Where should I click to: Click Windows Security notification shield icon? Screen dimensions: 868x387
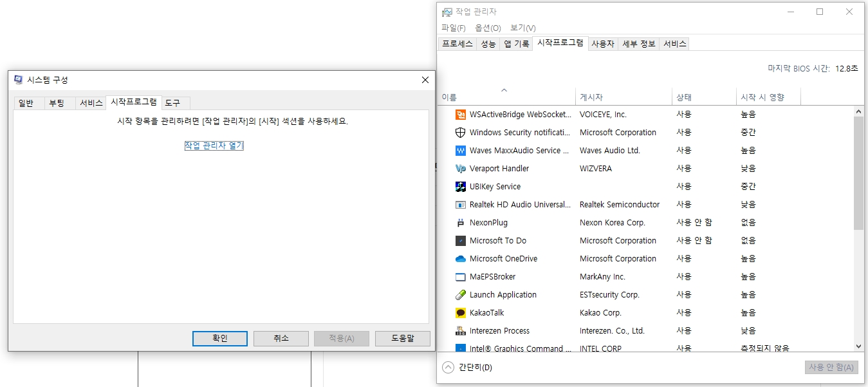[460, 133]
